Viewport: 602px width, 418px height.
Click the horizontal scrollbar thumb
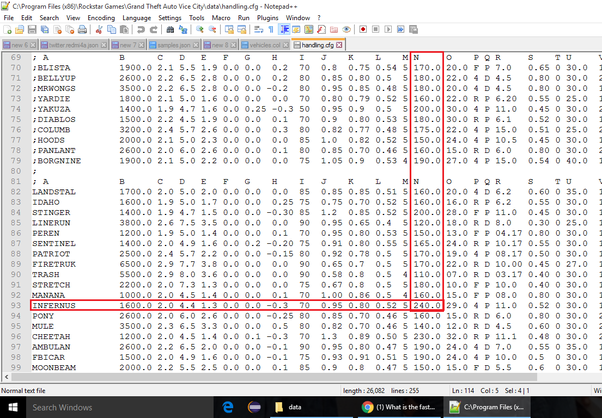pyautogui.click(x=274, y=377)
